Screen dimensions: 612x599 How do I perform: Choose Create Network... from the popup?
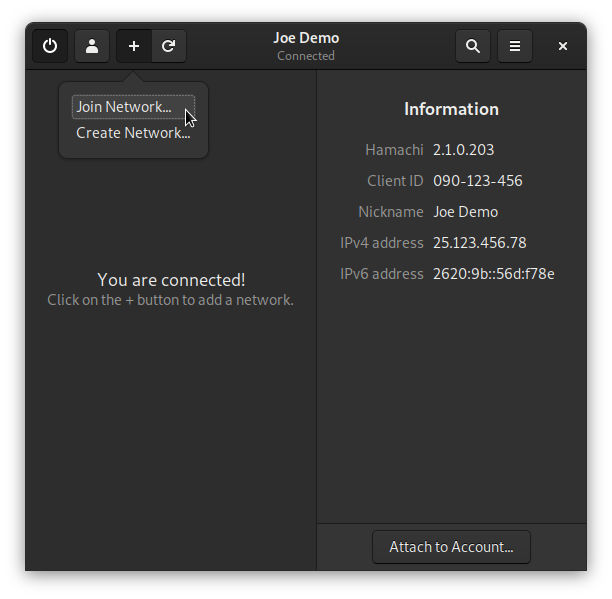[x=133, y=133]
